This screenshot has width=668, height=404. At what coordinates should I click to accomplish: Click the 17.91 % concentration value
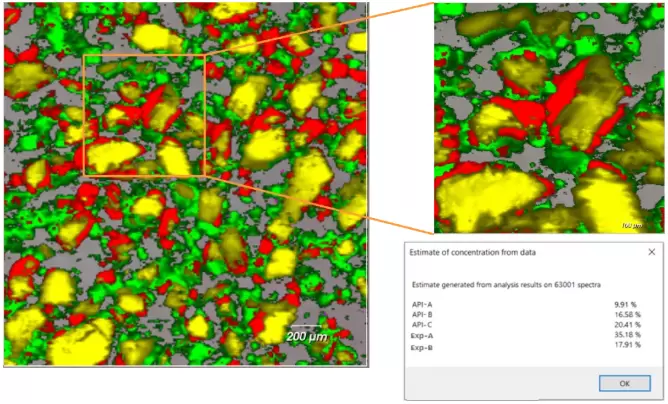click(626, 347)
